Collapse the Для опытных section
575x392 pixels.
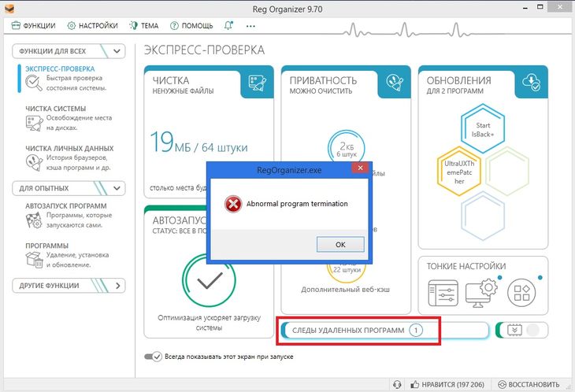pos(69,188)
